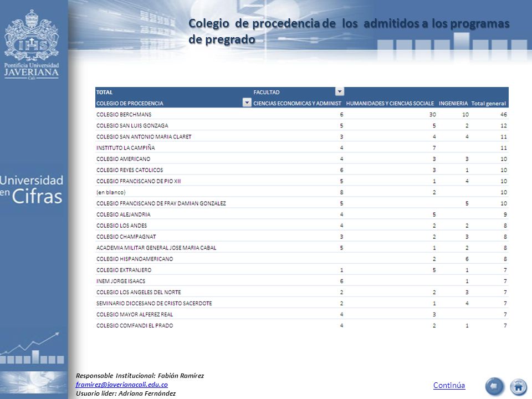Image resolution: width=532 pixels, height=399 pixels.
Task: Select the COLEGIO MAYOR ALFEREZ REAL row
Action: tap(301, 315)
